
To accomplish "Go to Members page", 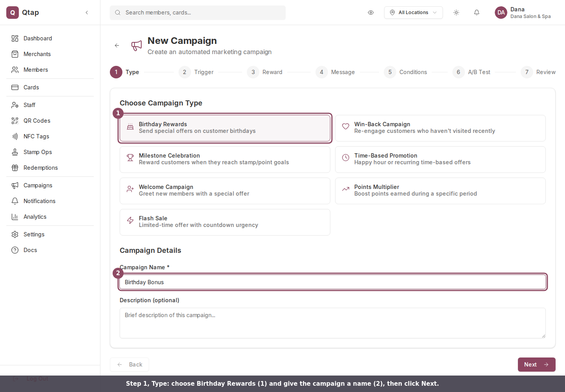I will pyautogui.click(x=50, y=70).
